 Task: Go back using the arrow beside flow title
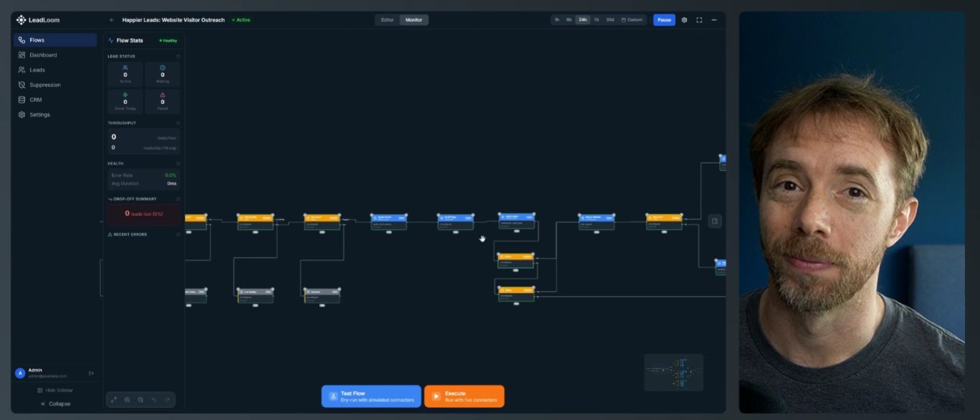pos(112,20)
